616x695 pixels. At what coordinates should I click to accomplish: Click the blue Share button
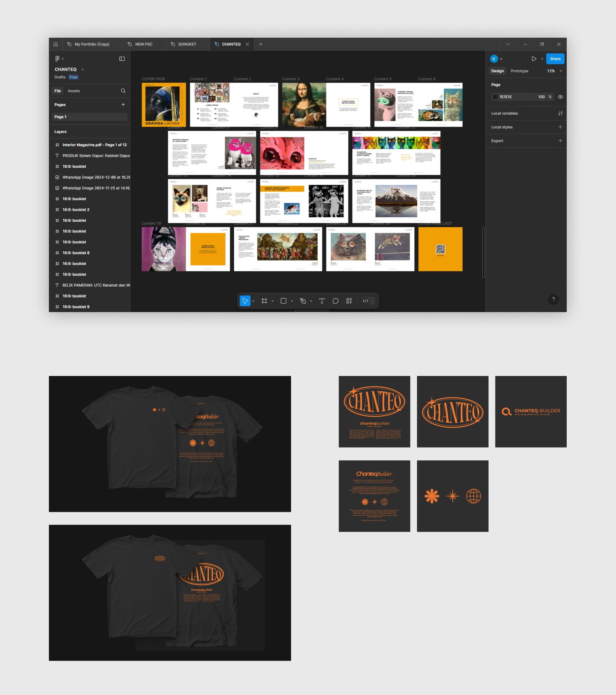pos(555,59)
